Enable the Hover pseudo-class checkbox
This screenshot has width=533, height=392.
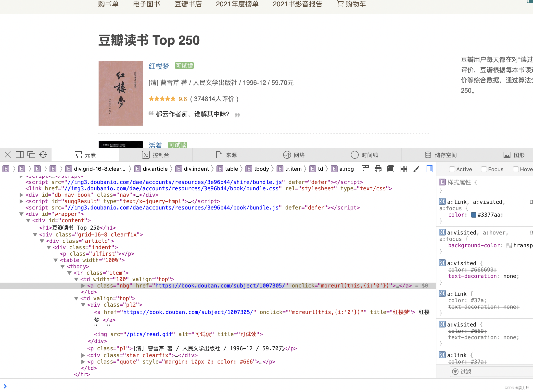[515, 169]
